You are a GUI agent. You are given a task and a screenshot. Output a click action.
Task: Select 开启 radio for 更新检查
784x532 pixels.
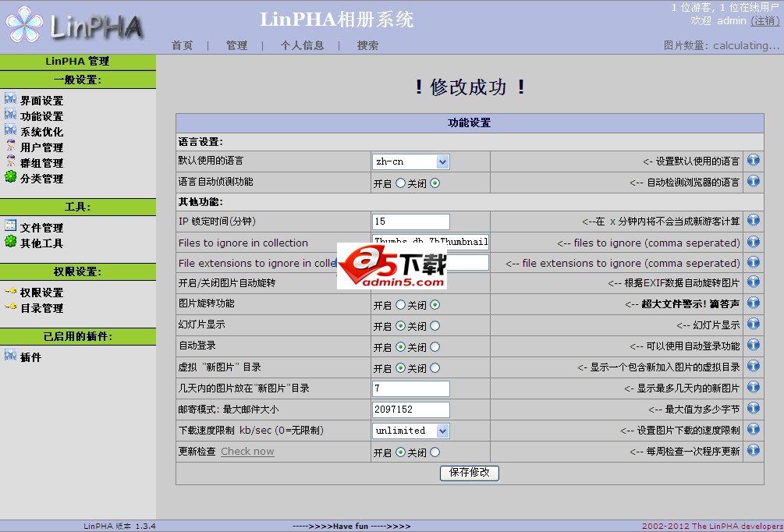400,452
